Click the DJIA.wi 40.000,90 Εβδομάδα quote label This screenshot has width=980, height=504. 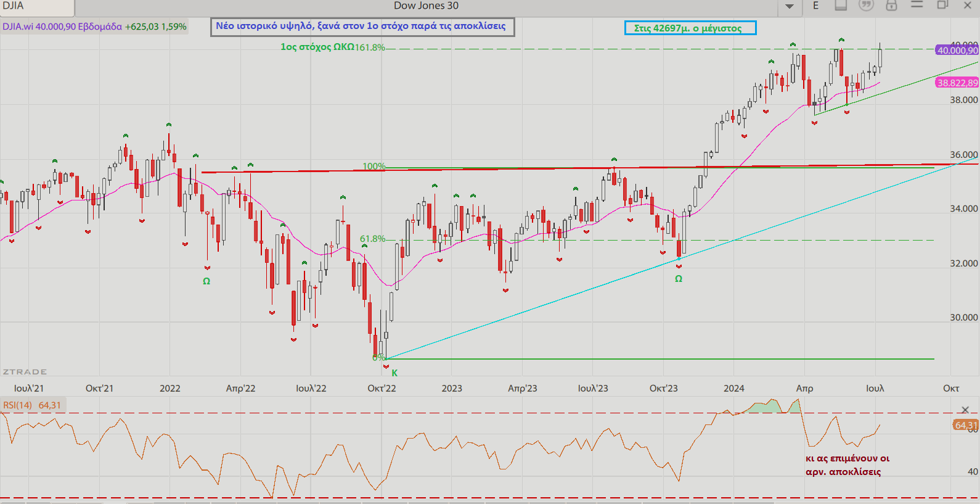point(62,27)
